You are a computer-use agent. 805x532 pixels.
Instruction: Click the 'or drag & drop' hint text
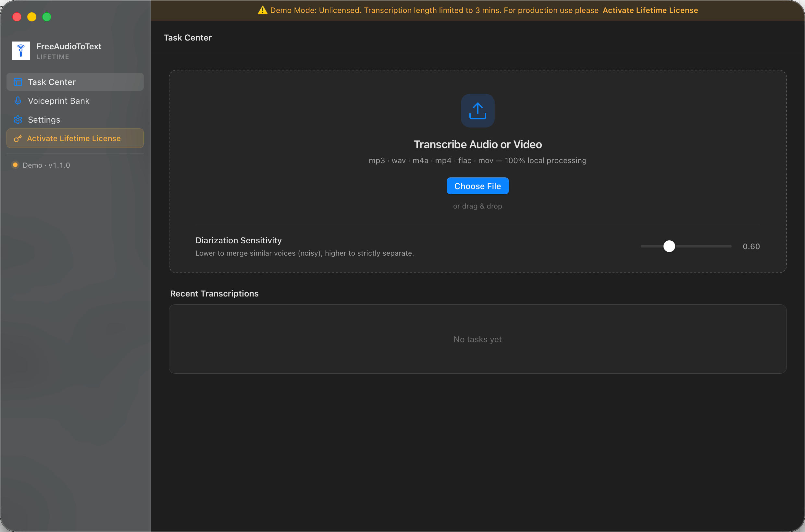click(x=477, y=206)
